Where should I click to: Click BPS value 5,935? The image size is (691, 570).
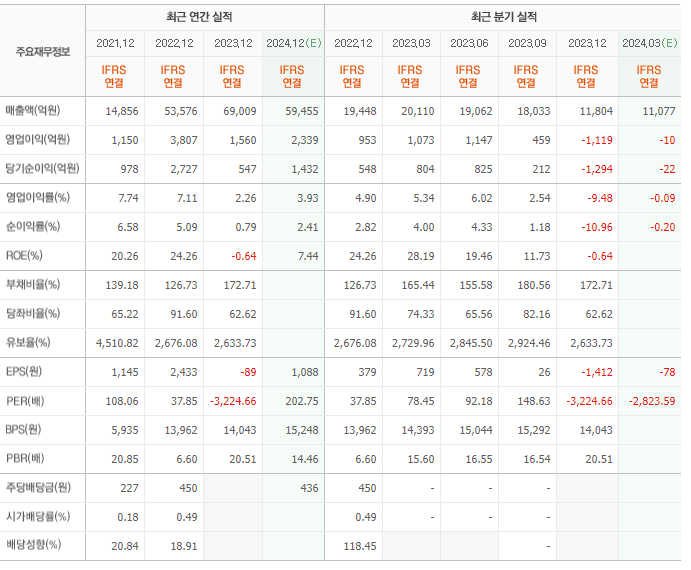pyautogui.click(x=125, y=430)
